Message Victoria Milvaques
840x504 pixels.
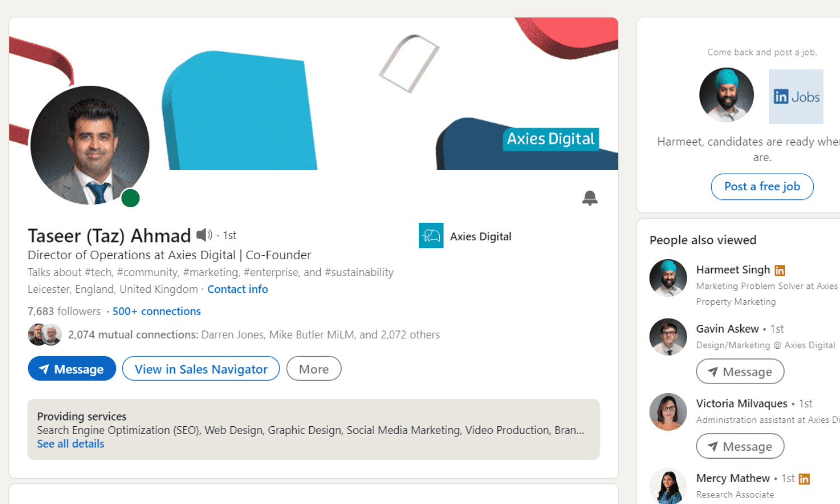click(740, 446)
